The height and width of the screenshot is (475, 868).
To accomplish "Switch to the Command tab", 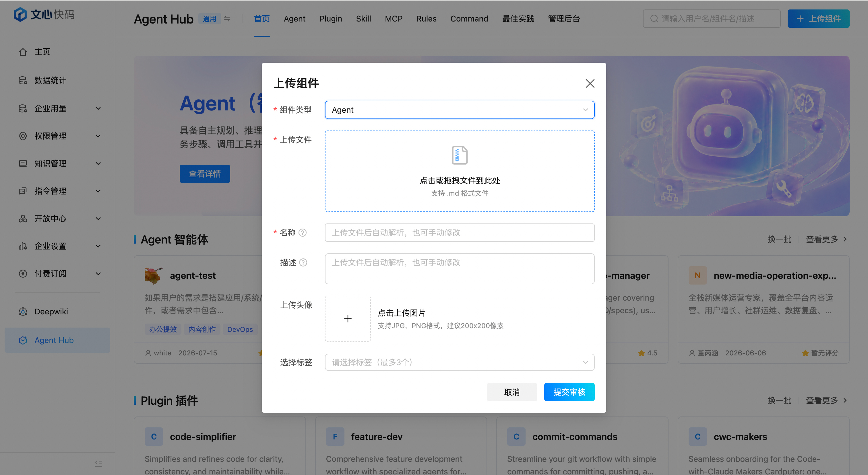I will coord(469,19).
